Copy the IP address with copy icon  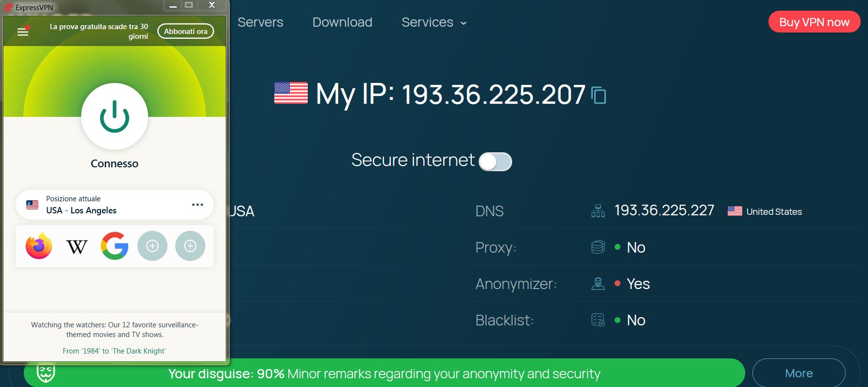coord(599,95)
